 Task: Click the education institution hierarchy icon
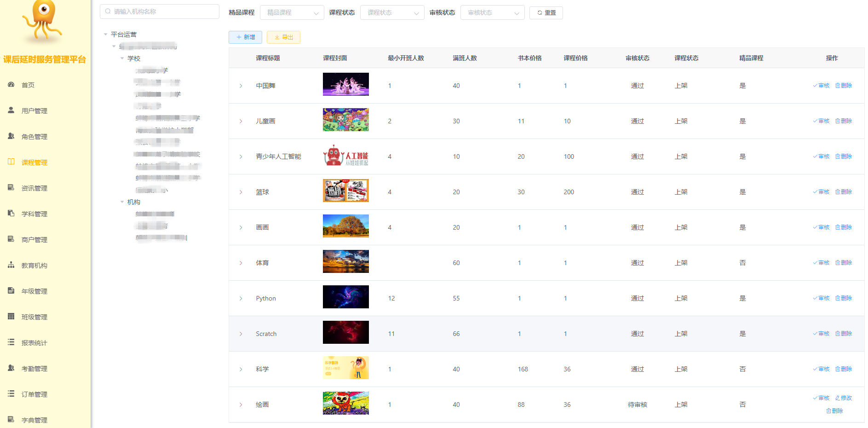11,265
